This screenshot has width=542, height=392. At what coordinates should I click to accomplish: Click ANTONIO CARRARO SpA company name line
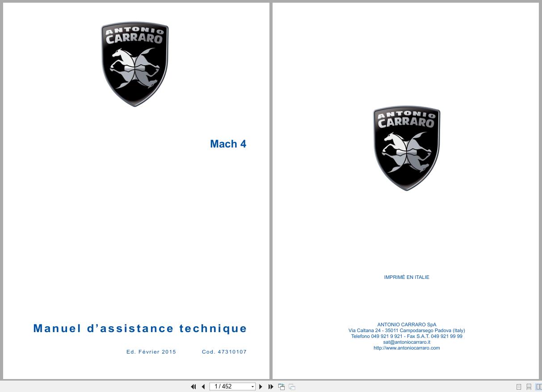(x=407, y=325)
